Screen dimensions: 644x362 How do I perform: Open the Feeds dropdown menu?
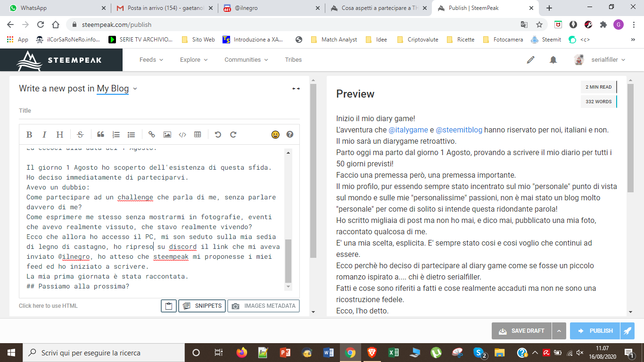pos(151,60)
